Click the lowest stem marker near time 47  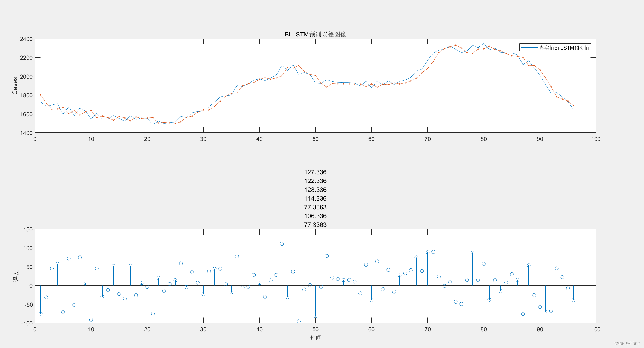coord(299,321)
